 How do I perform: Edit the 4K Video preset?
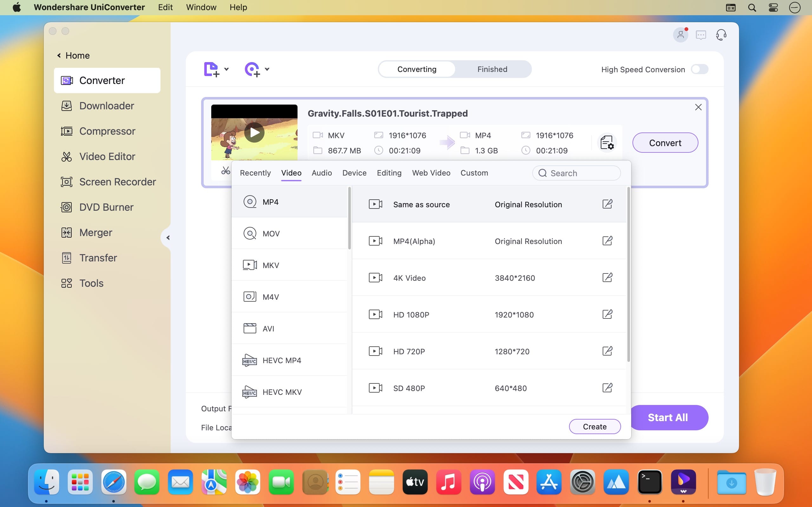point(607,277)
